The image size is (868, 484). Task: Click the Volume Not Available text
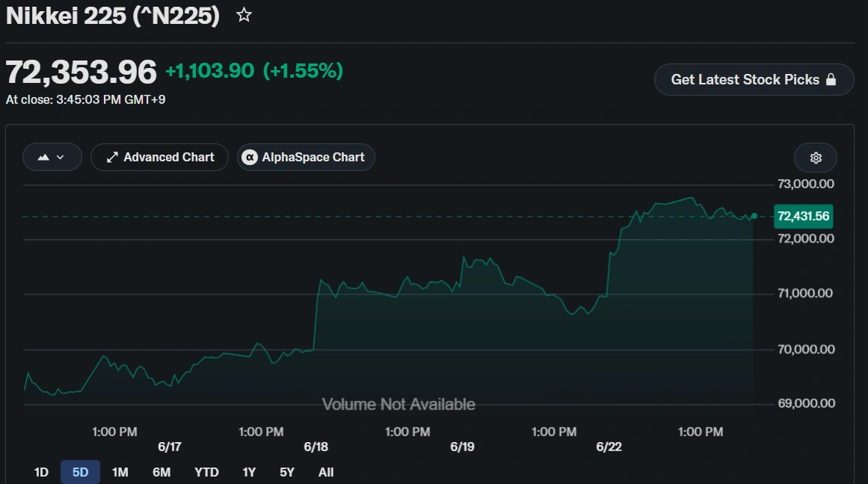pos(398,405)
